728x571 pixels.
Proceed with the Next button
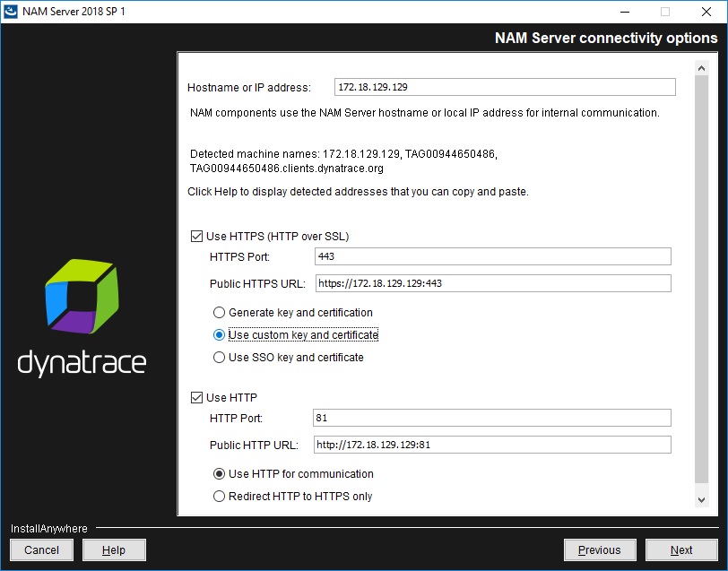tap(681, 550)
